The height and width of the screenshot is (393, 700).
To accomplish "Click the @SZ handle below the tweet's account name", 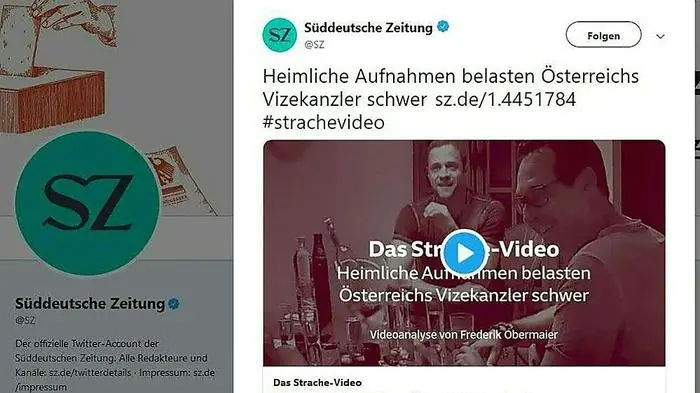I will [x=314, y=45].
